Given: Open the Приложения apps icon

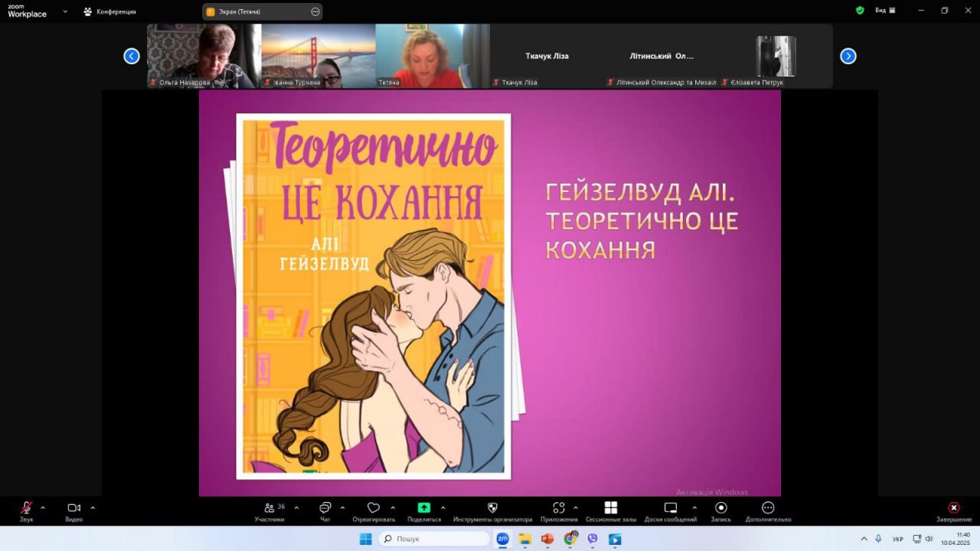Looking at the screenshot, I should pos(559,507).
